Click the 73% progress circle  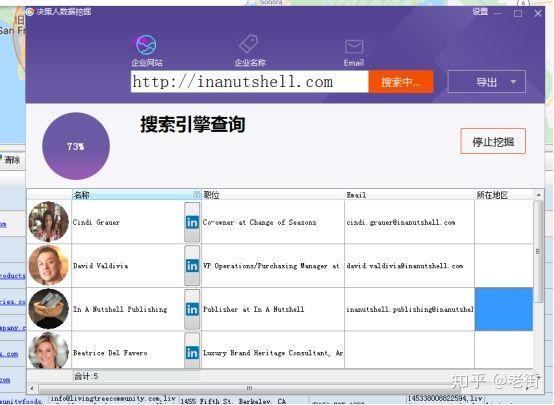(x=76, y=146)
